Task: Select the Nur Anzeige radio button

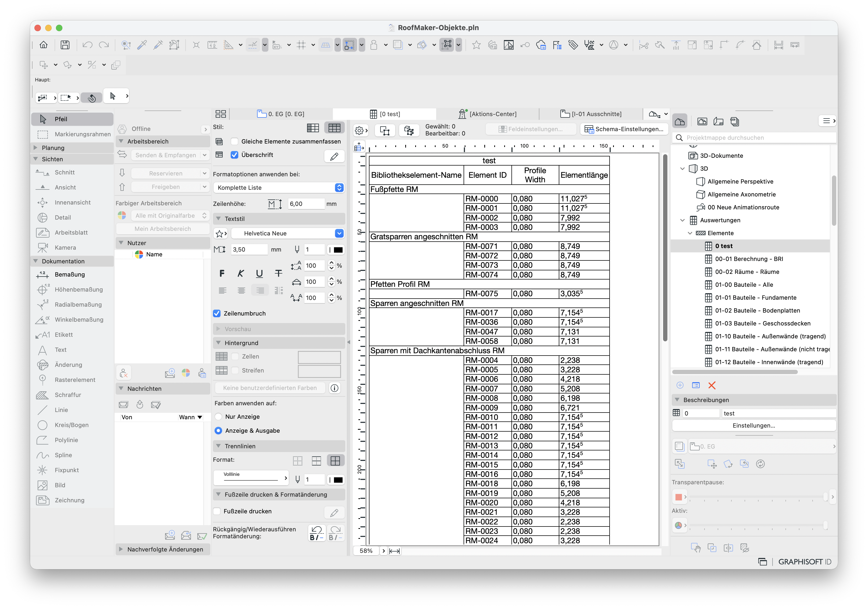Action: [218, 416]
